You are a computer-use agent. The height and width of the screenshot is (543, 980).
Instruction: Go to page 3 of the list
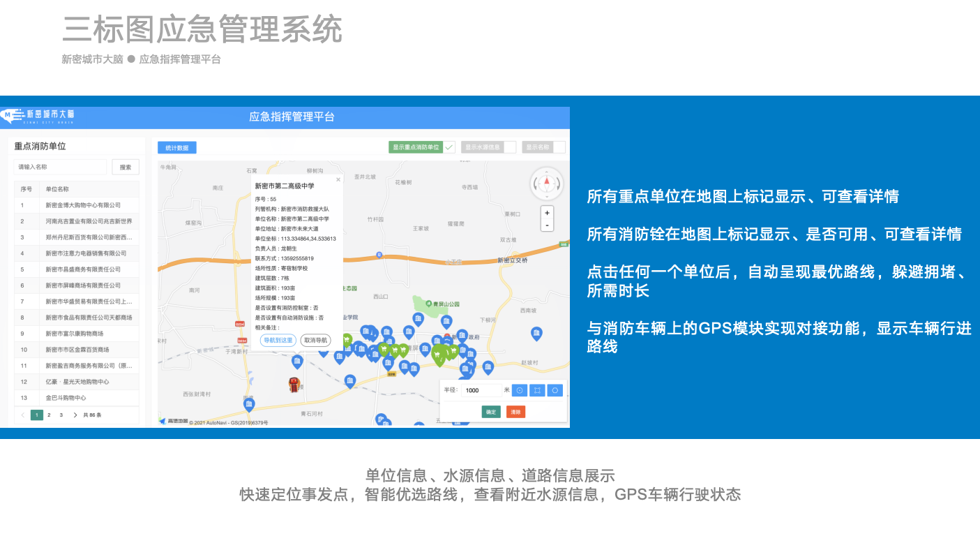61,415
